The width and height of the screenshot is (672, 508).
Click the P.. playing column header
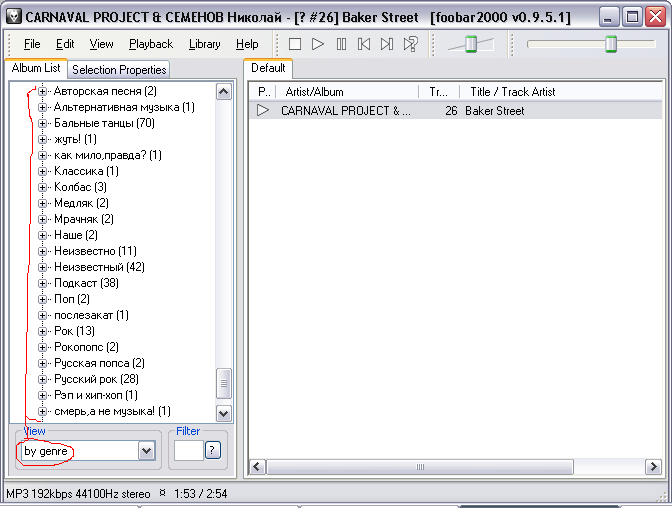[264, 92]
